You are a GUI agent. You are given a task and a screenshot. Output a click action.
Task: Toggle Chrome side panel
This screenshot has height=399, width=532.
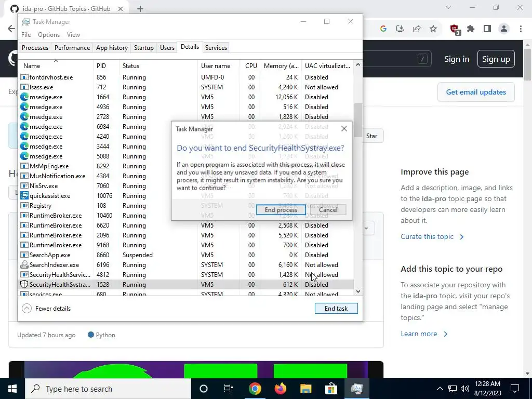(x=487, y=29)
